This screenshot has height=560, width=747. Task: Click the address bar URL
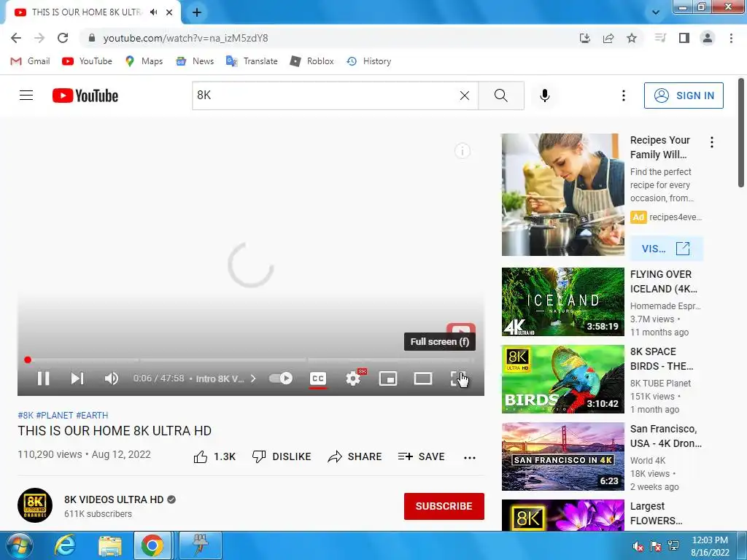pyautogui.click(x=186, y=38)
